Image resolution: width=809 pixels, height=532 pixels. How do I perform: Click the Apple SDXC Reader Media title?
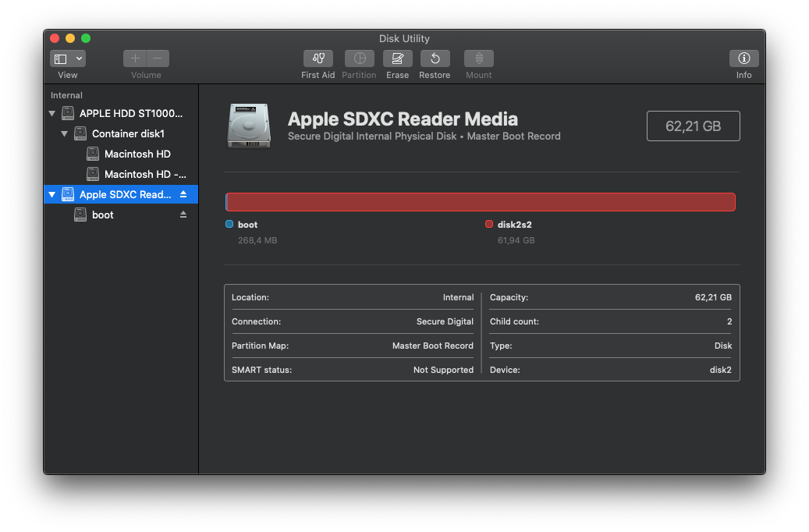click(403, 119)
